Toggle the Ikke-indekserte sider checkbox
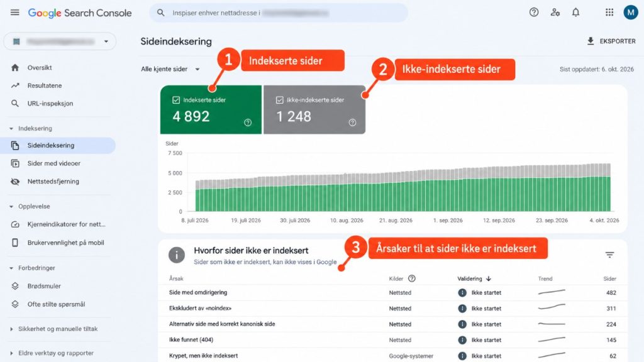The height and width of the screenshot is (362, 644). click(280, 100)
